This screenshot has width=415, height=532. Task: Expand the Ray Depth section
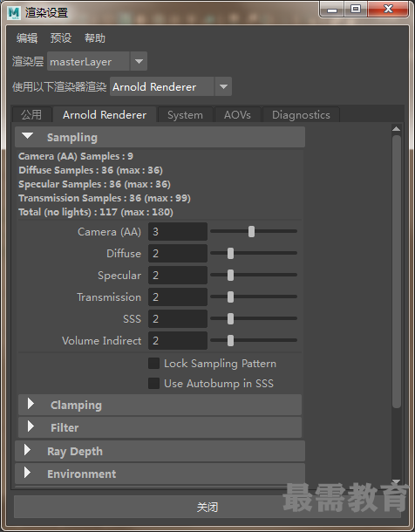point(160,451)
